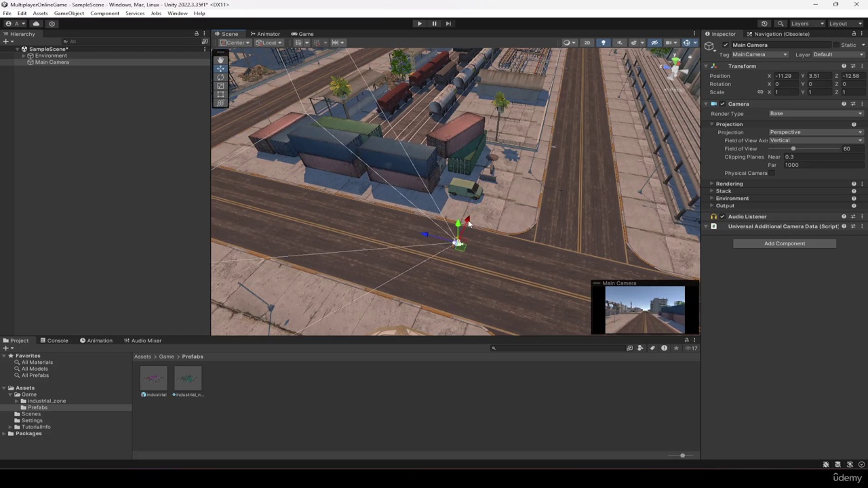Image resolution: width=868 pixels, height=488 pixels.
Task: Open scene draw mode shading dropdown
Action: click(x=568, y=43)
